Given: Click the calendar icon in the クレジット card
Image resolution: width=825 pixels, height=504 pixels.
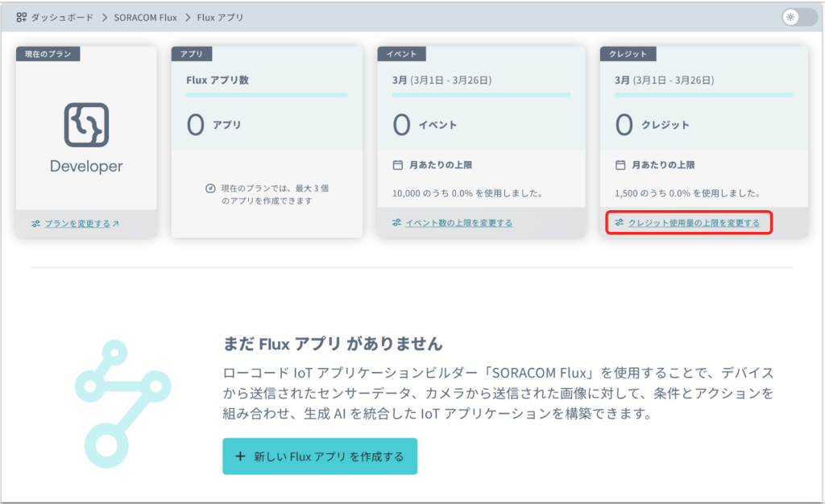Looking at the screenshot, I should coord(620,165).
